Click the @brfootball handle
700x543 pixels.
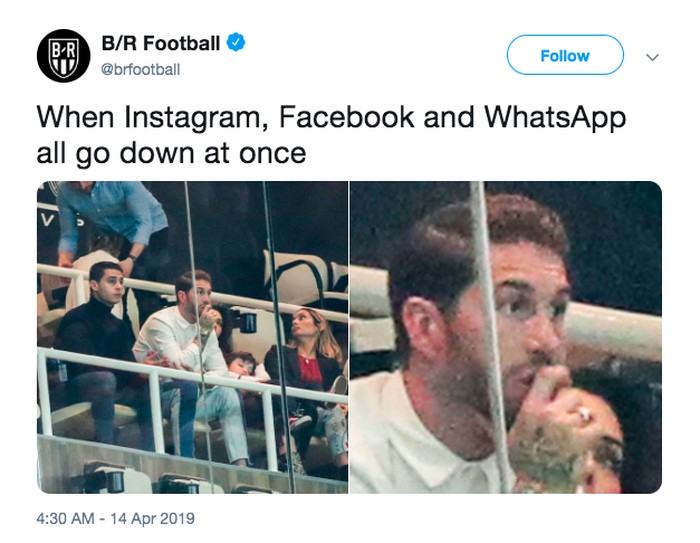[x=141, y=69]
